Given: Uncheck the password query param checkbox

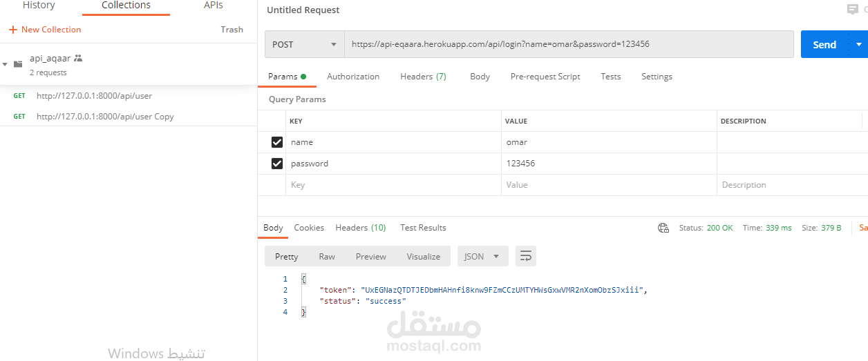Looking at the screenshot, I should pos(277,164).
